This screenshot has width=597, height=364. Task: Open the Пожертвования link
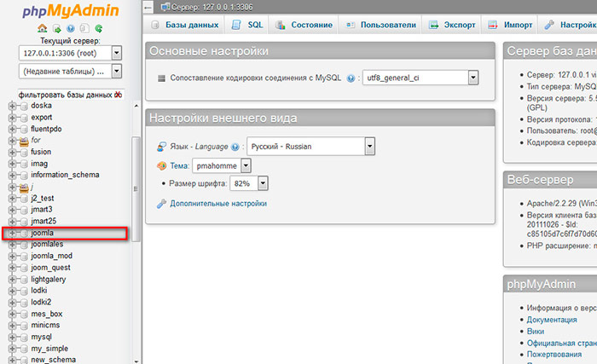tap(554, 355)
